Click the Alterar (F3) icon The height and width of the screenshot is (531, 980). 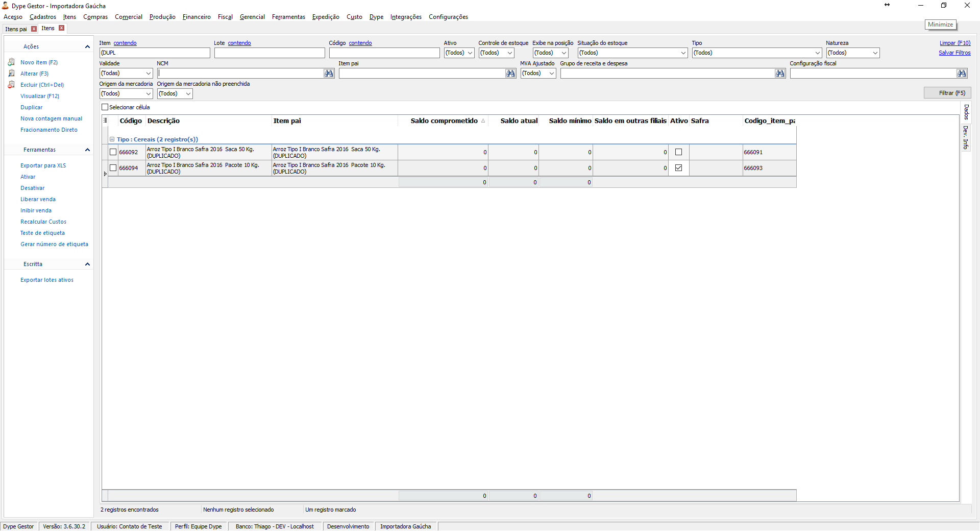(11, 74)
